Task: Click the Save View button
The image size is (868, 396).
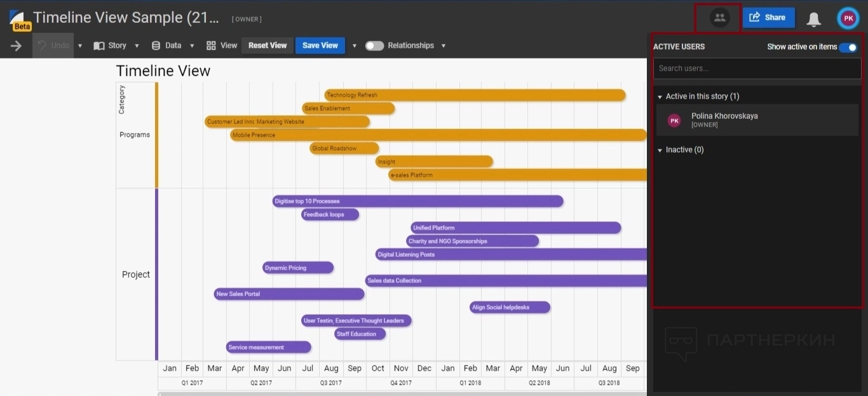Action: point(320,46)
